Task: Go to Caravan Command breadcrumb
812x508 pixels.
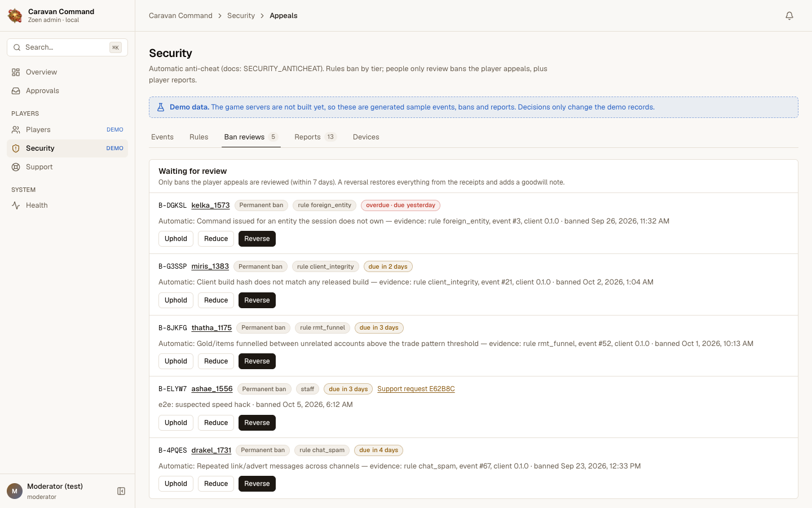Action: [x=180, y=16]
